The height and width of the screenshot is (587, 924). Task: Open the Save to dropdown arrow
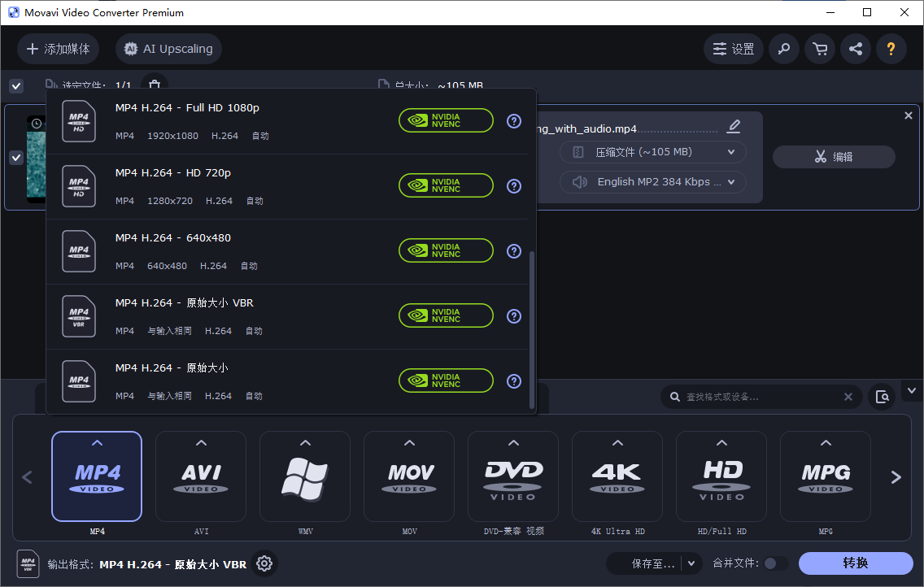tap(692, 563)
